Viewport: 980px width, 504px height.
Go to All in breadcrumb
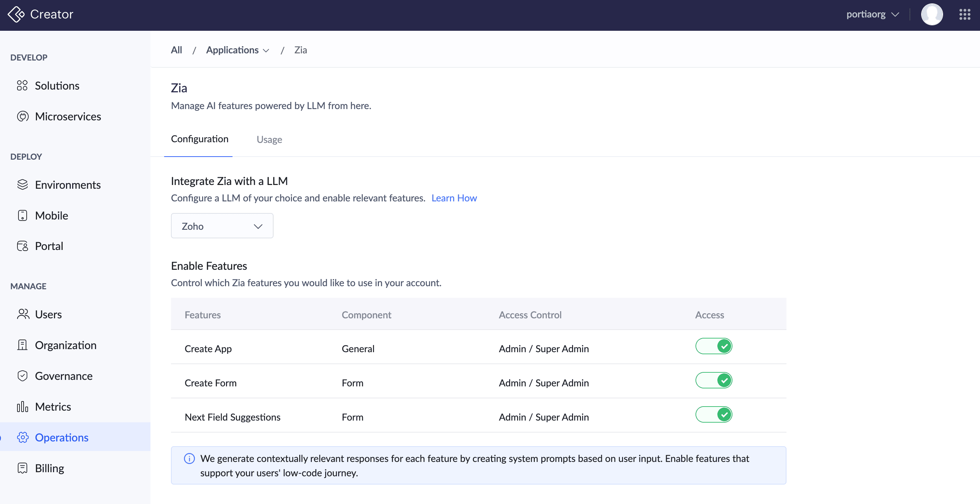pyautogui.click(x=176, y=50)
